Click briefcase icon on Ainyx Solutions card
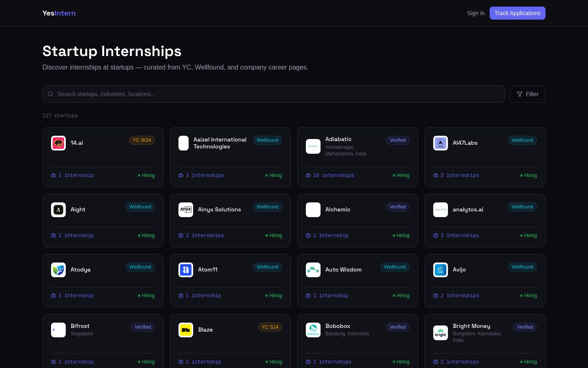This screenshot has height=368, width=588. tap(181, 236)
